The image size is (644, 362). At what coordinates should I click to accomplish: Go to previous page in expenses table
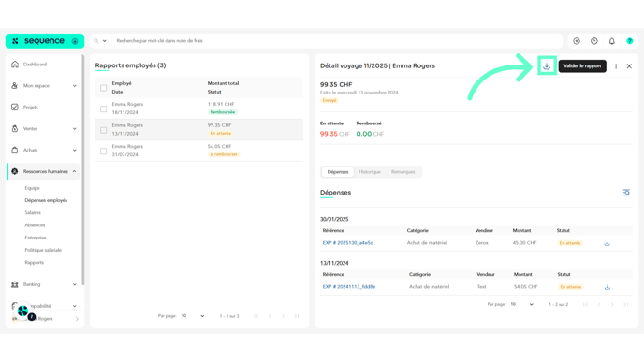(599, 305)
